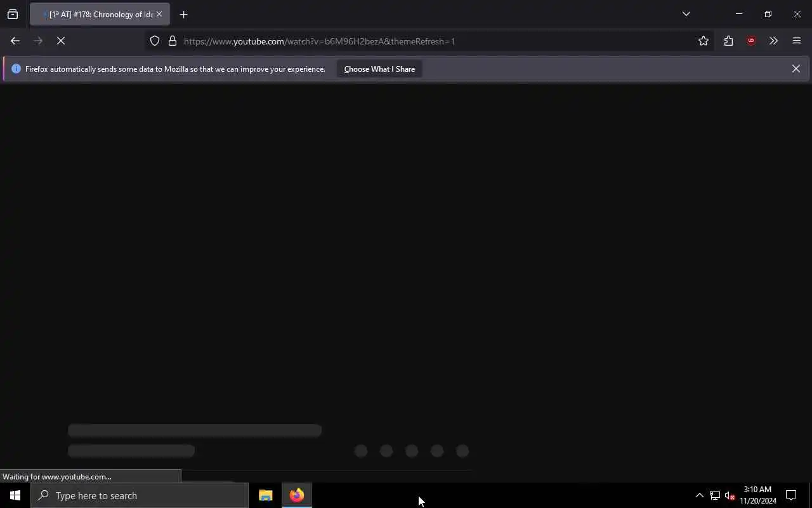The width and height of the screenshot is (812, 508).
Task: Bookmark this page with star icon
Action: 704,41
